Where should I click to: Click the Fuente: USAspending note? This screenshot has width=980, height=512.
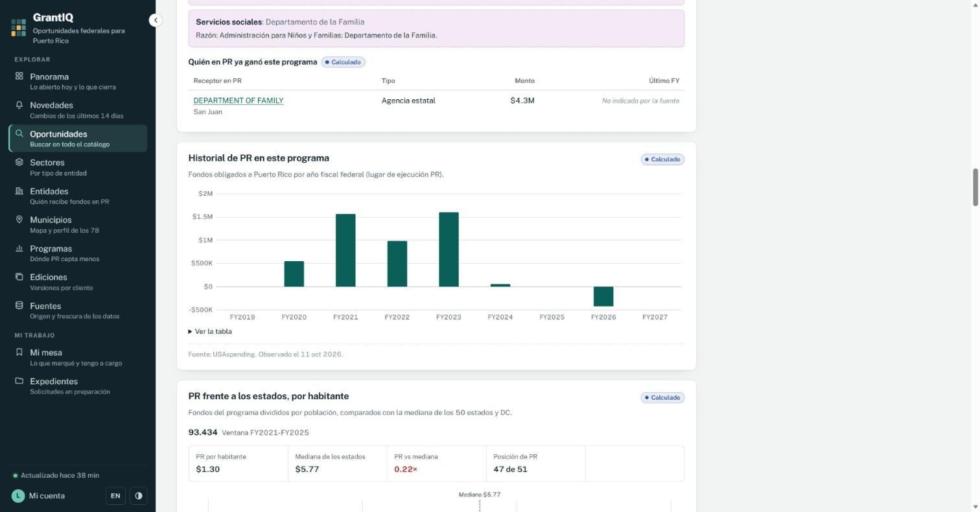(x=266, y=355)
